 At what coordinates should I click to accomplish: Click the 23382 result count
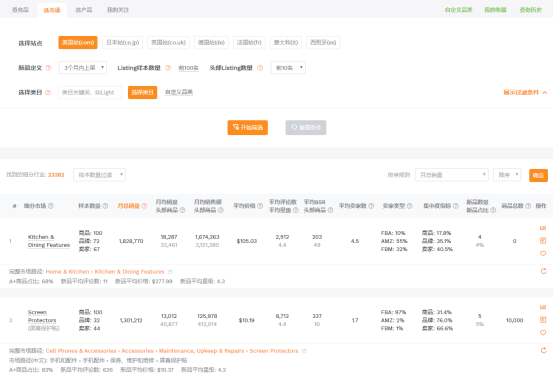point(56,175)
